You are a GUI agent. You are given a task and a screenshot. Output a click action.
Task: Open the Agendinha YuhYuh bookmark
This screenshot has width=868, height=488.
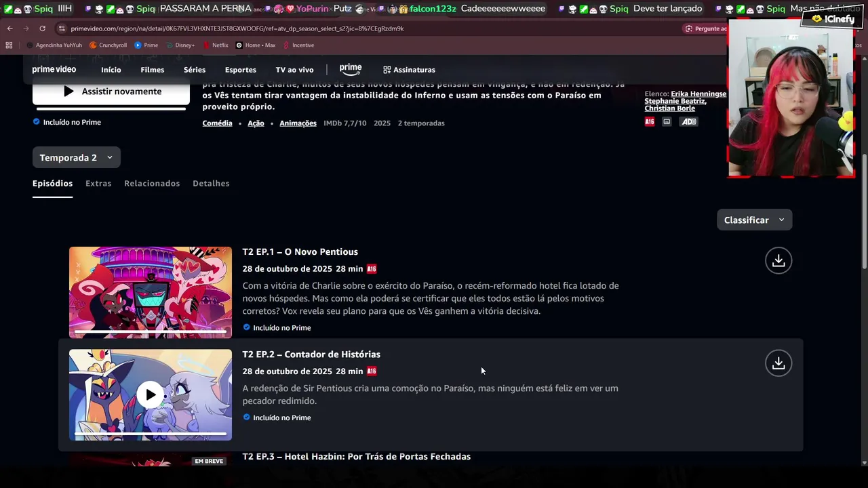[54, 45]
